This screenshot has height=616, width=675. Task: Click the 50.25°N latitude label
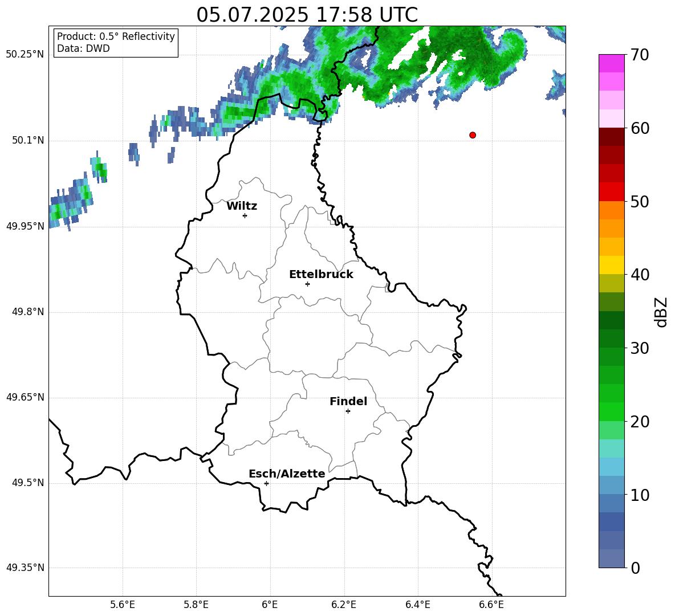point(25,55)
